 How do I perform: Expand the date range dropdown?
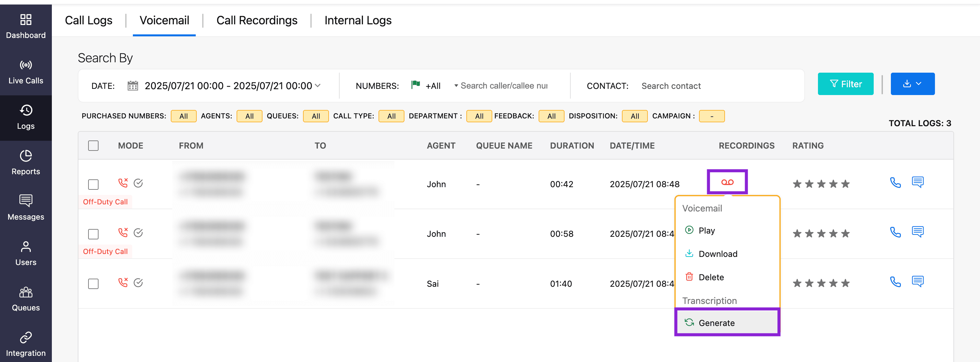(x=318, y=86)
